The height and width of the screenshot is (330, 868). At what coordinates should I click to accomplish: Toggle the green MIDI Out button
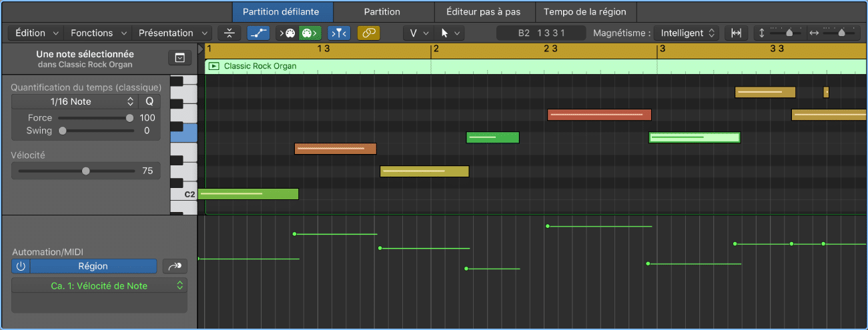[310, 33]
